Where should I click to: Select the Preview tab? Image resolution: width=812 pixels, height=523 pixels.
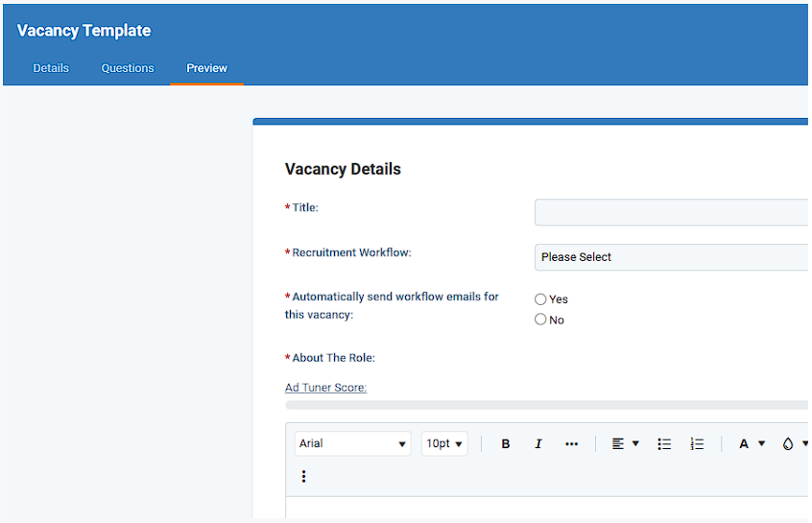coord(206,68)
